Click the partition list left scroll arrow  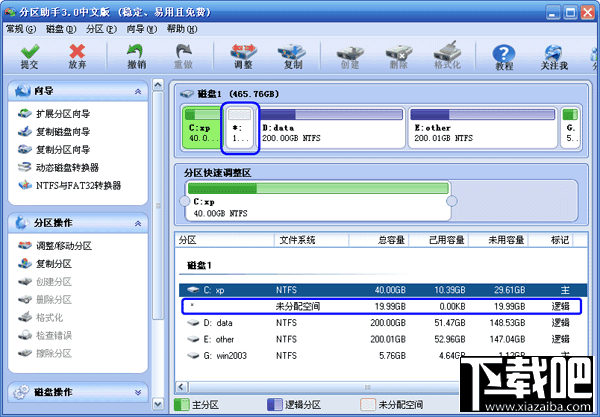coord(182,387)
